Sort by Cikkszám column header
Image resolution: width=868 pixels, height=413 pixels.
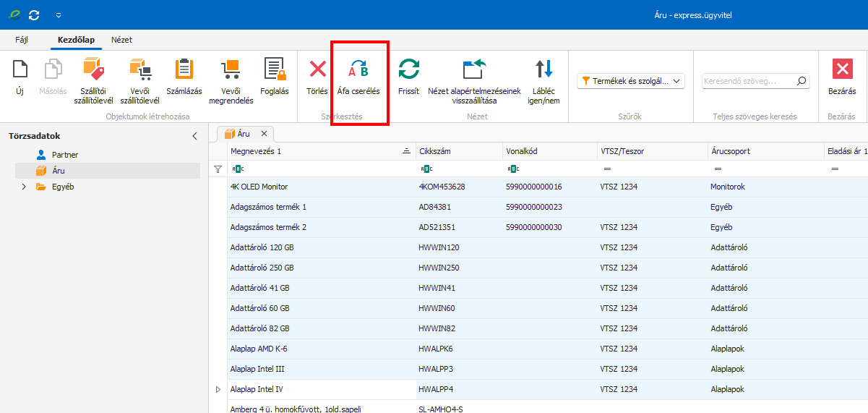(x=459, y=151)
